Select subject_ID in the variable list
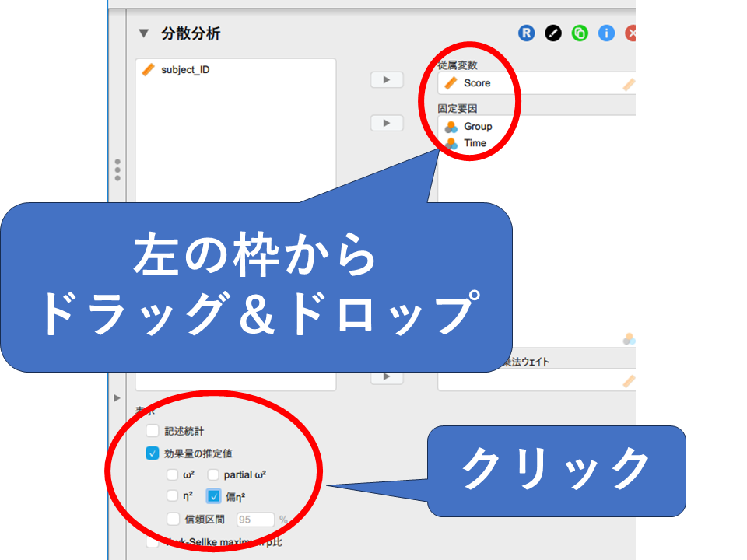 click(185, 70)
